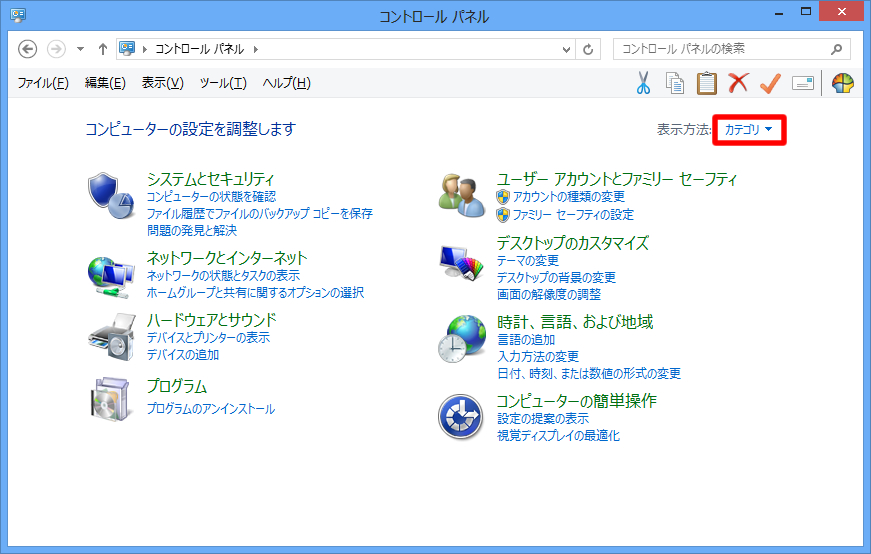Open ユーザー アカウントとファミリー セーフティ category

click(617, 179)
